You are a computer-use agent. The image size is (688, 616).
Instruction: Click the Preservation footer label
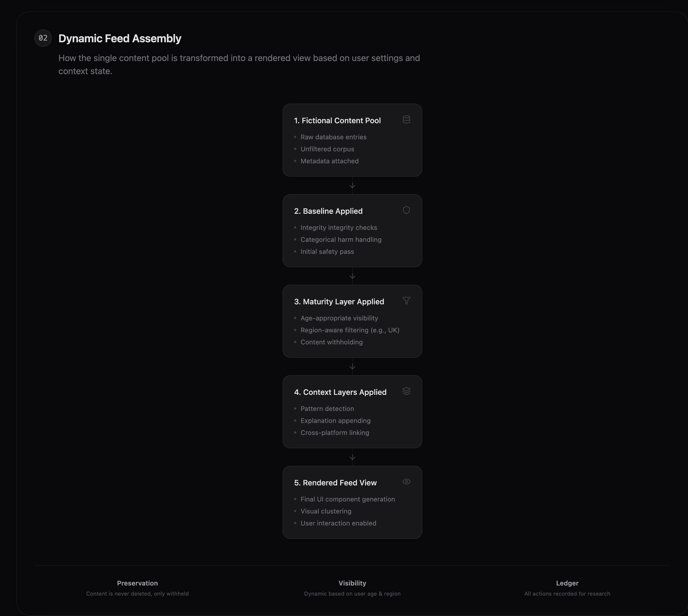coord(137,583)
